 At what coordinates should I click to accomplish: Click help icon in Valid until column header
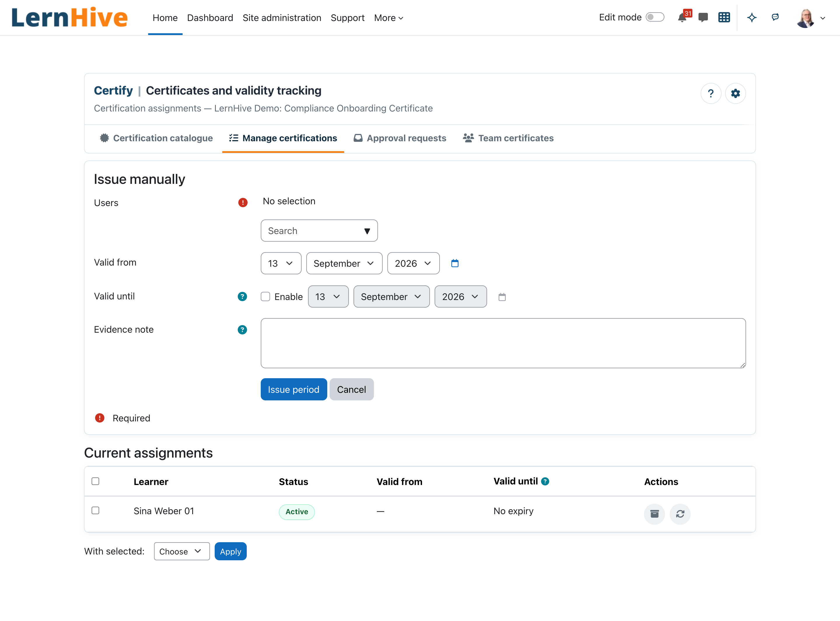[545, 481]
